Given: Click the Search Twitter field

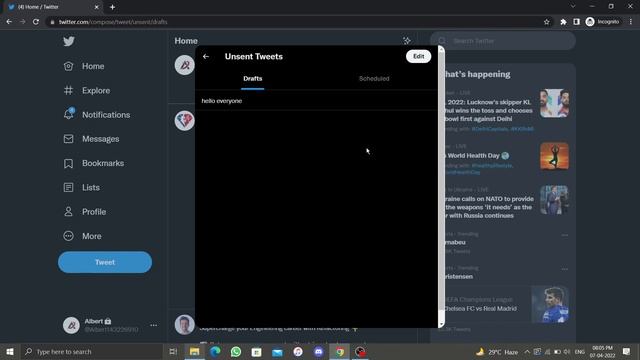Looking at the screenshot, I should [503, 41].
